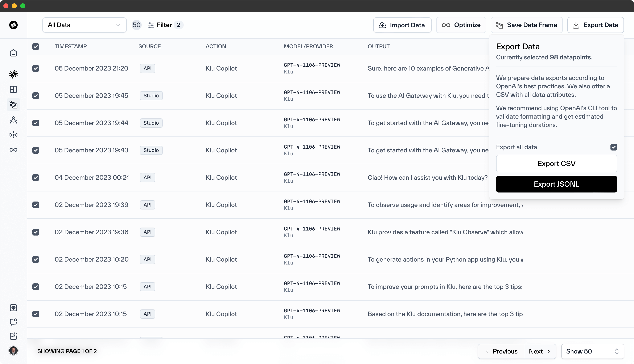Image resolution: width=634 pixels, height=364 pixels.
Task: Click the chat feedback sidebar icon
Action: pyautogui.click(x=13, y=322)
